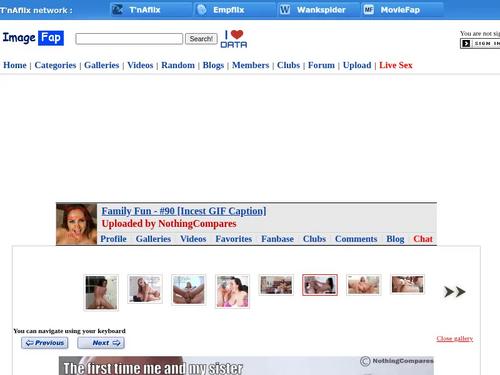This screenshot has width=500, height=375.
Task: Open Wankspider in the network bar
Action: pos(319,10)
